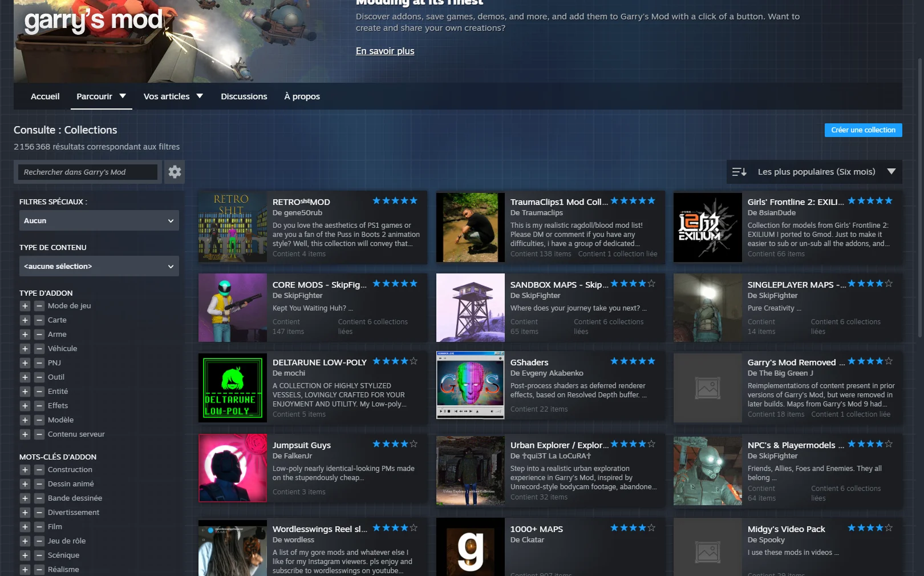This screenshot has width=924, height=576.
Task: Expand the Parcourir menu arrow
Action: click(x=123, y=96)
